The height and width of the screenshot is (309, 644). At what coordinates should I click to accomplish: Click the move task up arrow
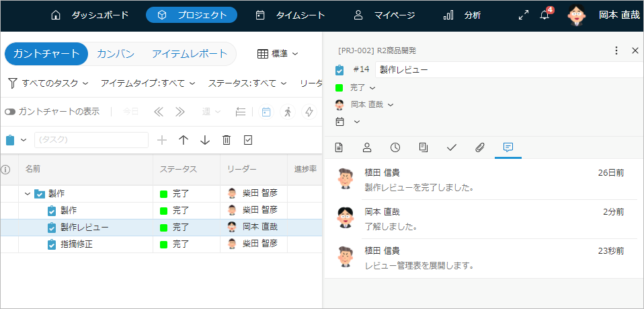[x=184, y=140]
